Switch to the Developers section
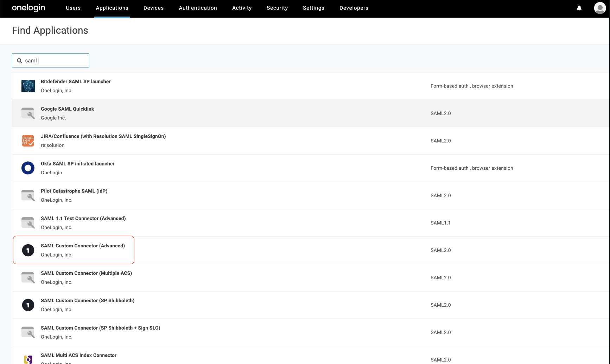Image resolution: width=610 pixels, height=364 pixels. [354, 8]
